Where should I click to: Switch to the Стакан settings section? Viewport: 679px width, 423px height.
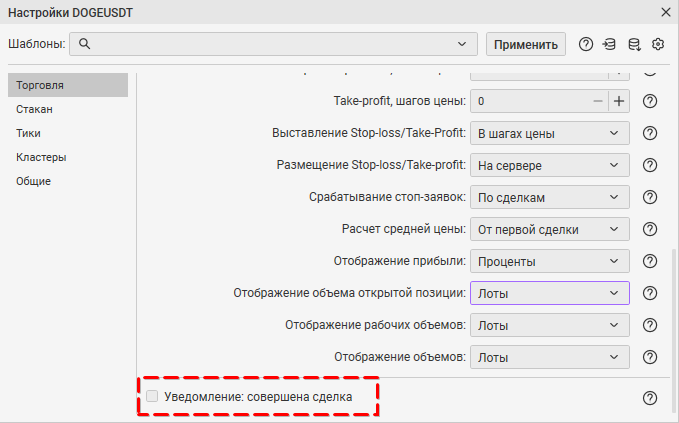34,109
